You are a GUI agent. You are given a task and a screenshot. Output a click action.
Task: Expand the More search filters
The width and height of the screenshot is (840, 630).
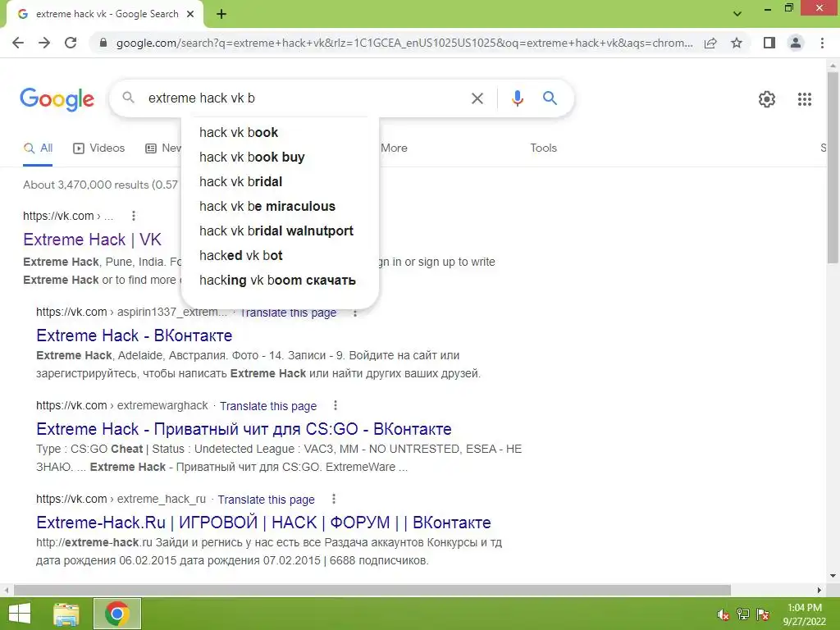point(394,148)
